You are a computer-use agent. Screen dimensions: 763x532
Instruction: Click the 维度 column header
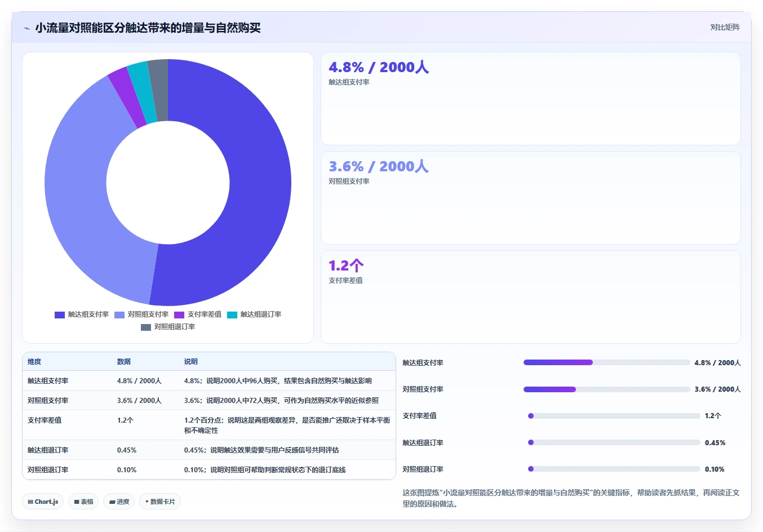tap(34, 362)
